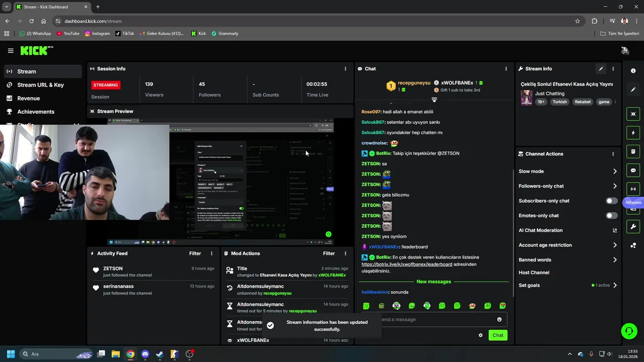Click the Turkish stream tag
Screen dimensions: 644x362
[x=559, y=102]
